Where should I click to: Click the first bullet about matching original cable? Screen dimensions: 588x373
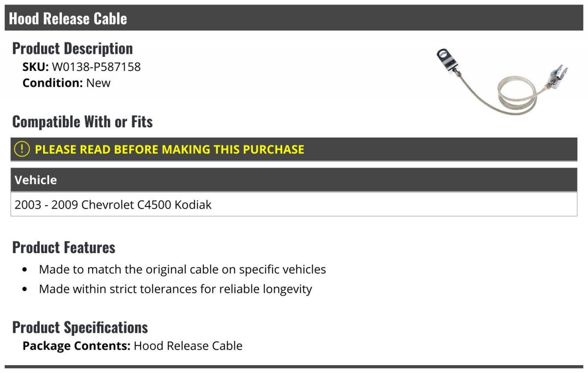[x=182, y=269]
